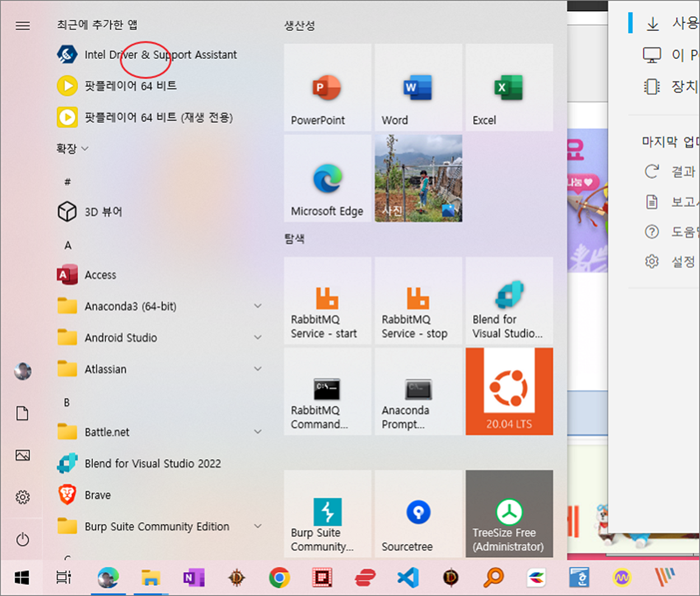Open RabbitMQ Command prompt tile
Screen dimensions: 700x596
coord(328,391)
